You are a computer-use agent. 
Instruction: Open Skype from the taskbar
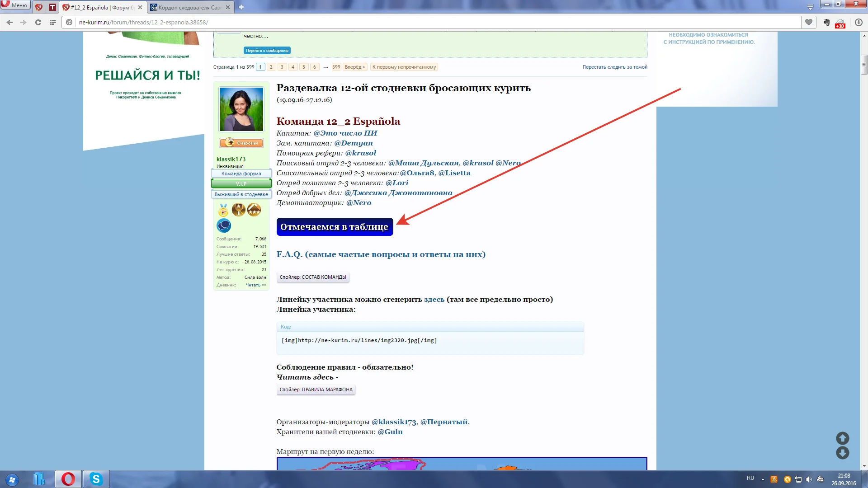point(95,479)
